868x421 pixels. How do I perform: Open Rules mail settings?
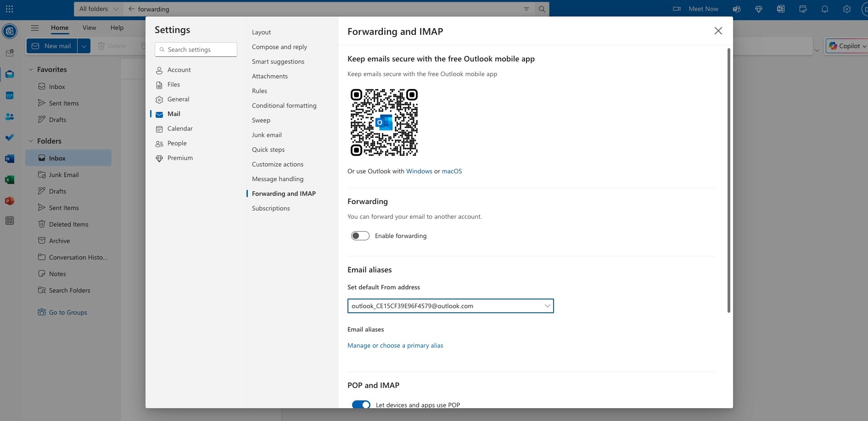(x=259, y=91)
